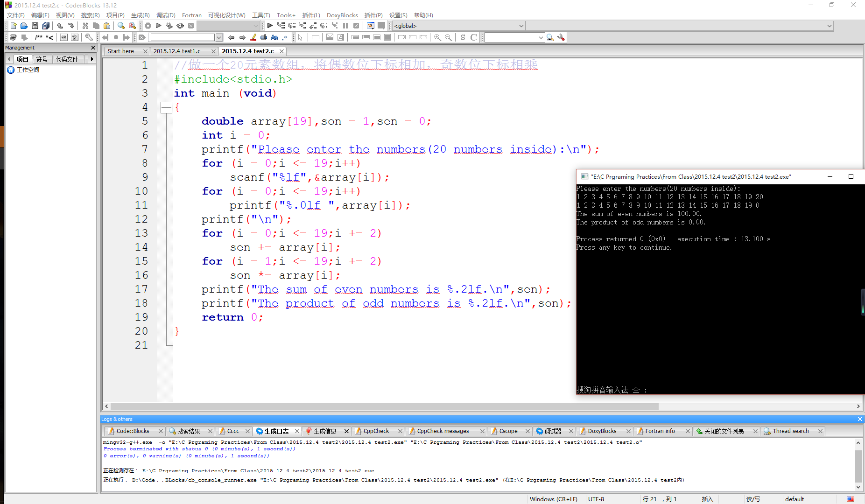Open the 文件(F) menu
This screenshot has width=865, height=504.
[x=16, y=15]
